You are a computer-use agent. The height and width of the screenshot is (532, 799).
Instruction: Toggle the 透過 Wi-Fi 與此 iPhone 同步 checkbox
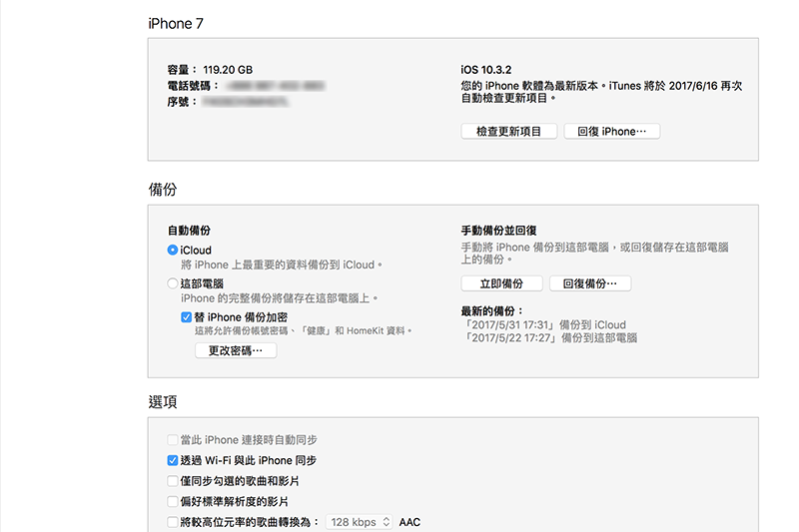pyautogui.click(x=173, y=461)
